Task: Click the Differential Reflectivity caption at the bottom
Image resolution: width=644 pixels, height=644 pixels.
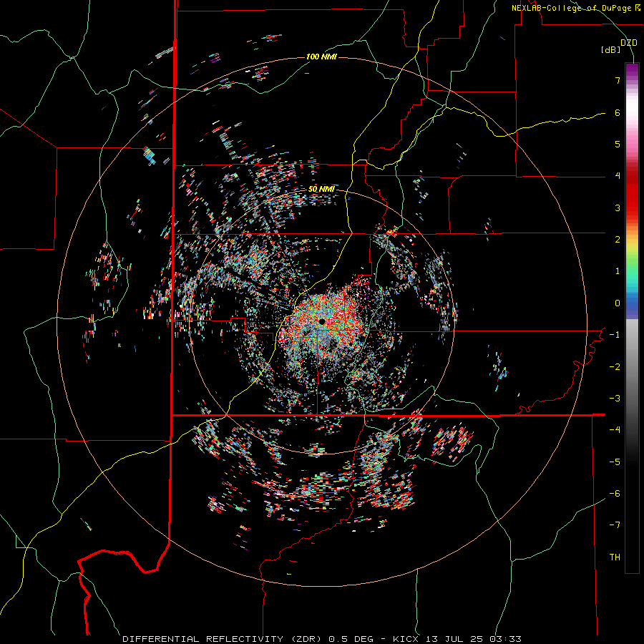Action: 322,639
